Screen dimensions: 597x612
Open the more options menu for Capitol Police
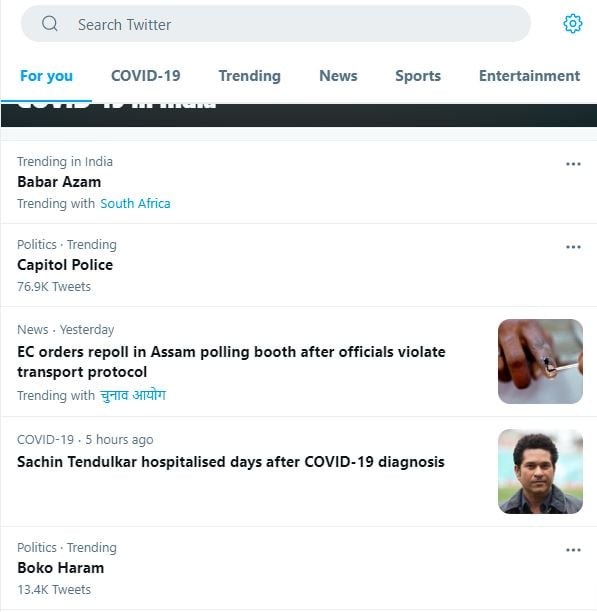point(573,247)
